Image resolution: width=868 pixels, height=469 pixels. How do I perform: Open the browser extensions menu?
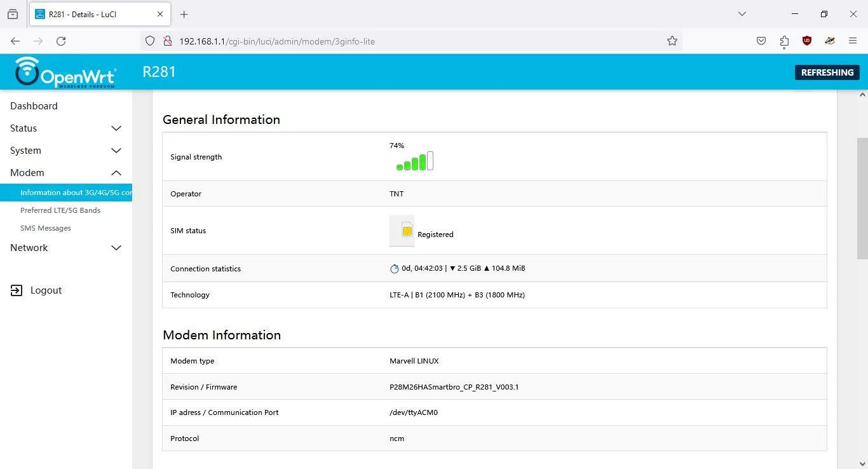[784, 41]
